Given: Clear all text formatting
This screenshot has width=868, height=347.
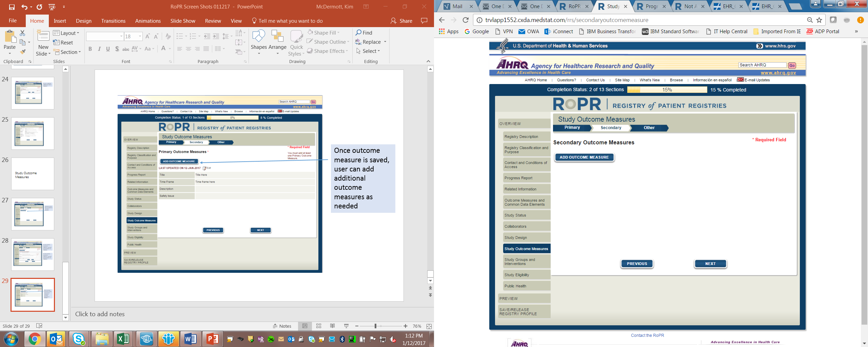Looking at the screenshot, I should (168, 36).
